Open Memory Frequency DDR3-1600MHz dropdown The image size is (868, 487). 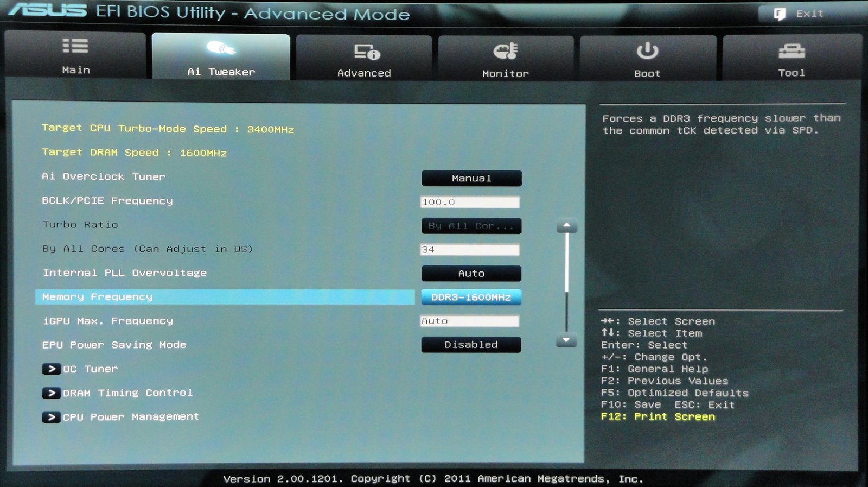tap(471, 298)
